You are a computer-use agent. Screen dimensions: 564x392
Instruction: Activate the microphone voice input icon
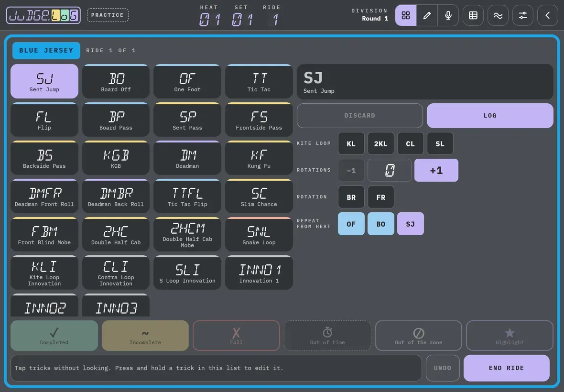448,15
